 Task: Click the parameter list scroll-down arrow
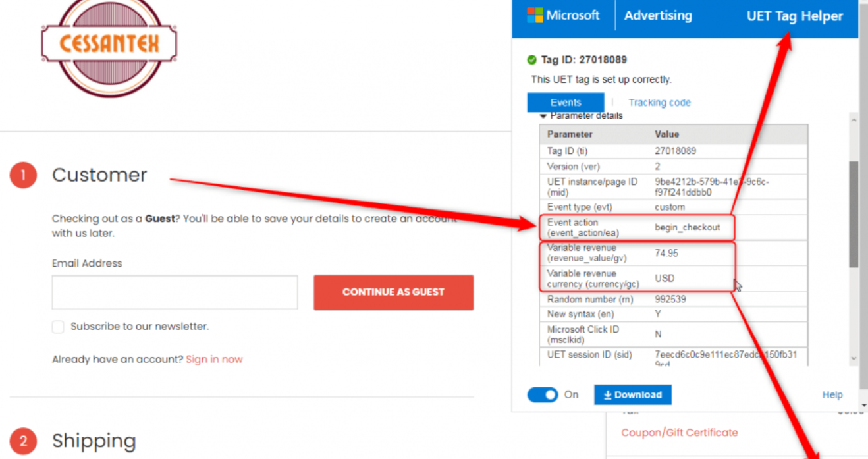click(x=854, y=359)
